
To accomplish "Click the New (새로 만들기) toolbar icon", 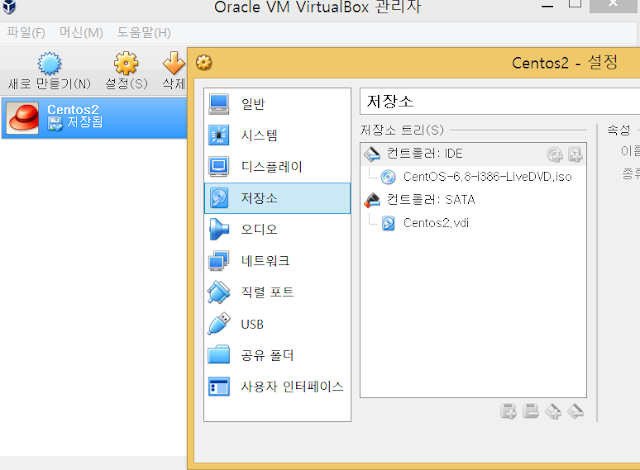I will (x=49, y=63).
